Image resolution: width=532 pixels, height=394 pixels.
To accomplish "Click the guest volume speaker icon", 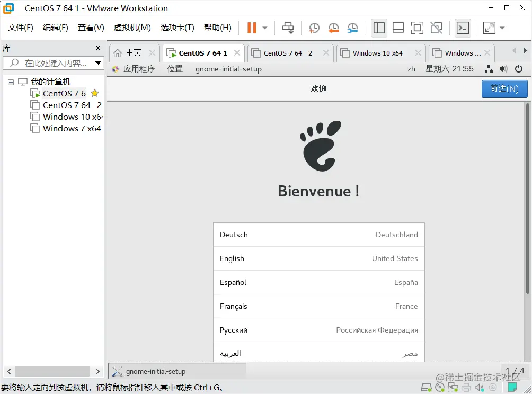I will tap(503, 69).
